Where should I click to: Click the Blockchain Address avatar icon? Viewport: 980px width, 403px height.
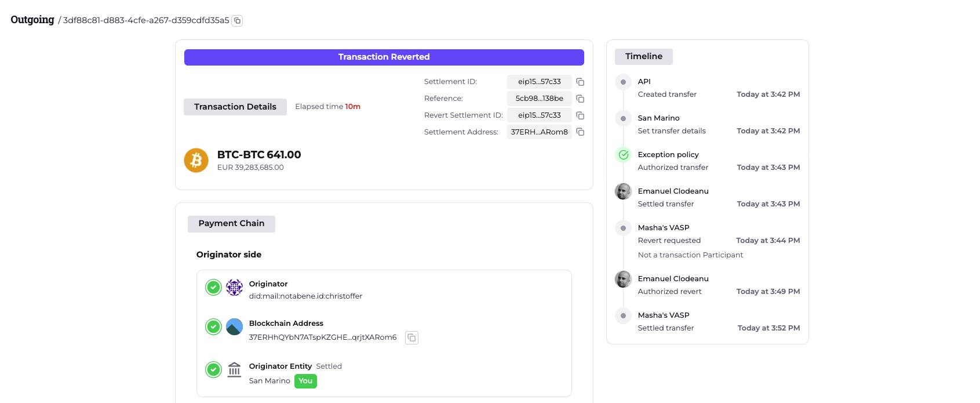pyautogui.click(x=234, y=326)
